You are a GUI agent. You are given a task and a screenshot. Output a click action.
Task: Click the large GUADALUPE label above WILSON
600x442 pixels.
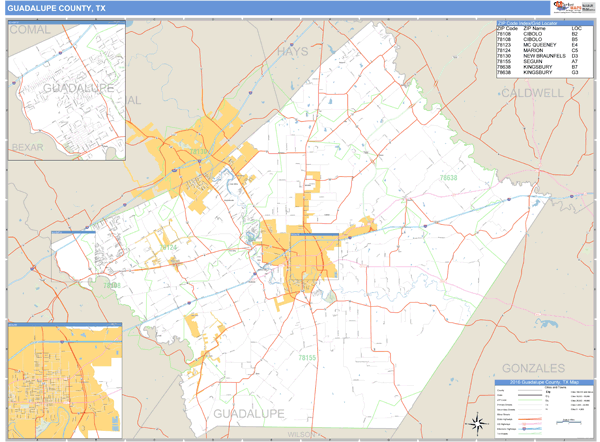click(x=249, y=414)
